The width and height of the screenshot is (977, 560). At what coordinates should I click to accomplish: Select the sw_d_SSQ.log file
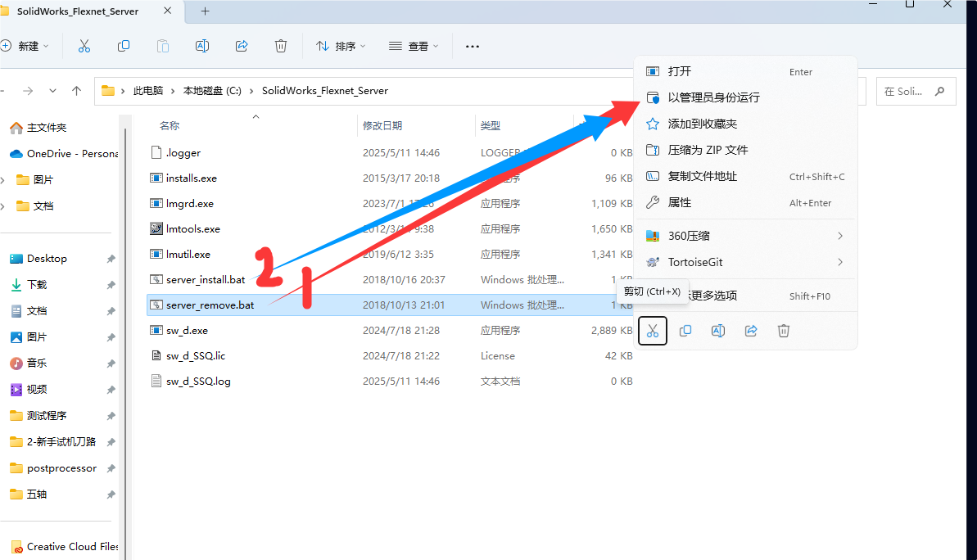tap(198, 382)
